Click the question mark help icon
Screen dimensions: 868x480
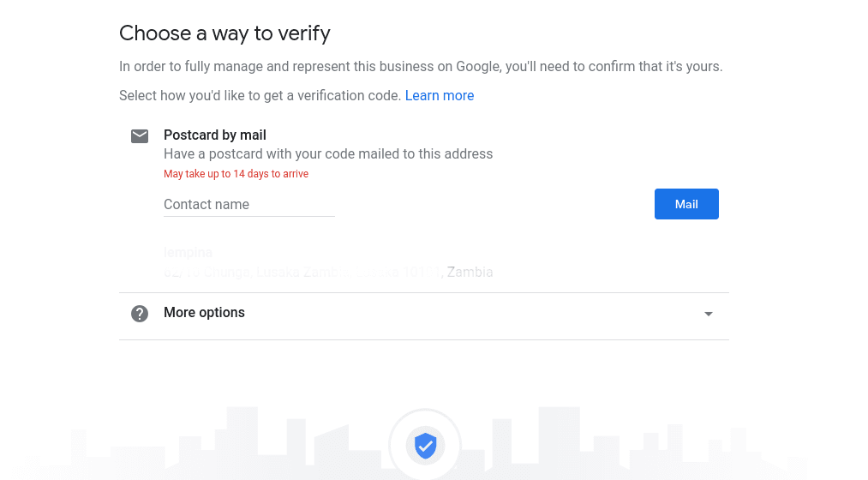(x=140, y=314)
